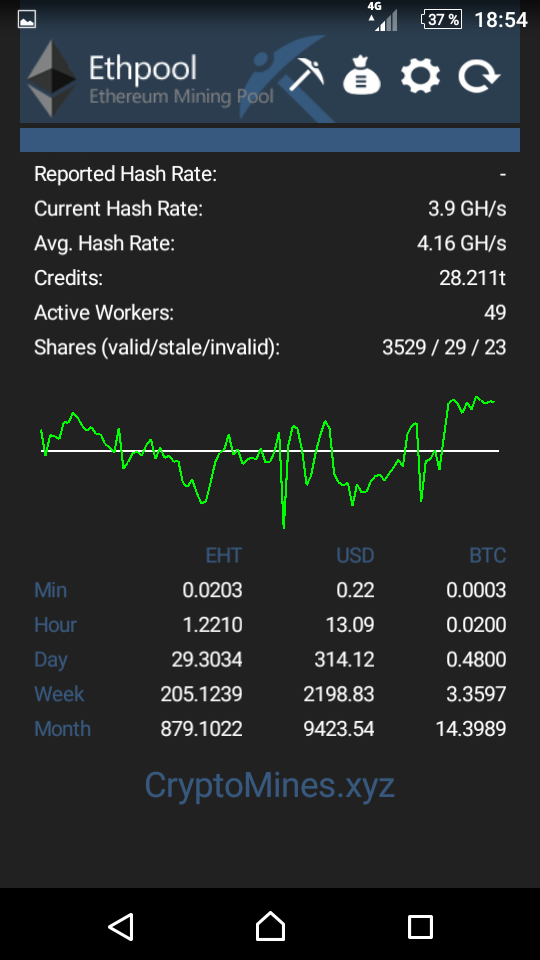
Task: Open the money bag payouts icon
Action: (362, 75)
